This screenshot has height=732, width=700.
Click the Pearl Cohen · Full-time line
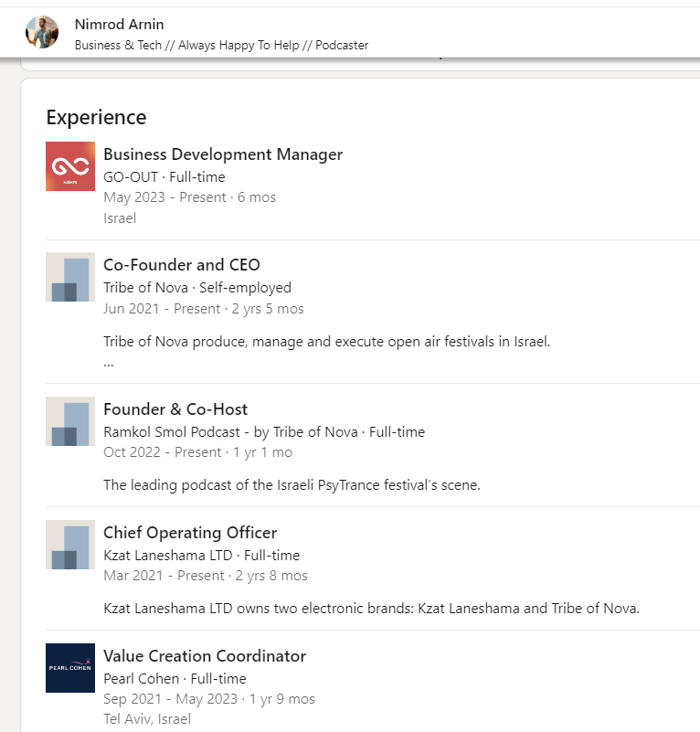click(x=175, y=679)
